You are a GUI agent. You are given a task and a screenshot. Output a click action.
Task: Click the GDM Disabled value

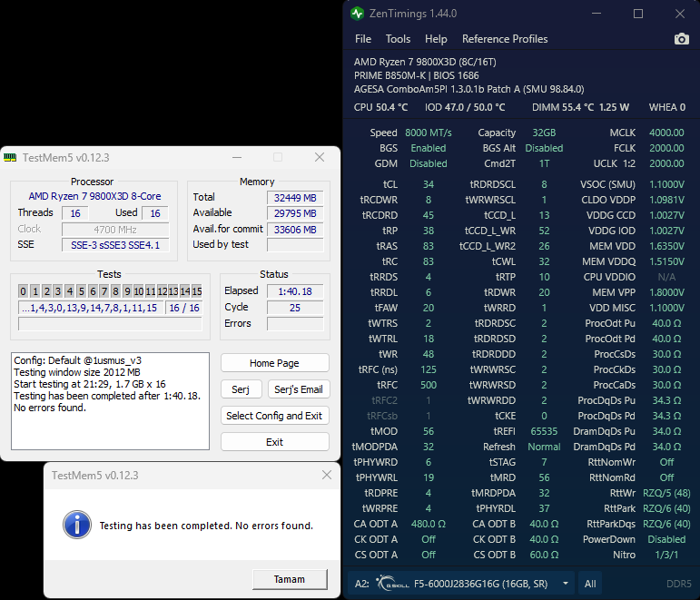[429, 163]
